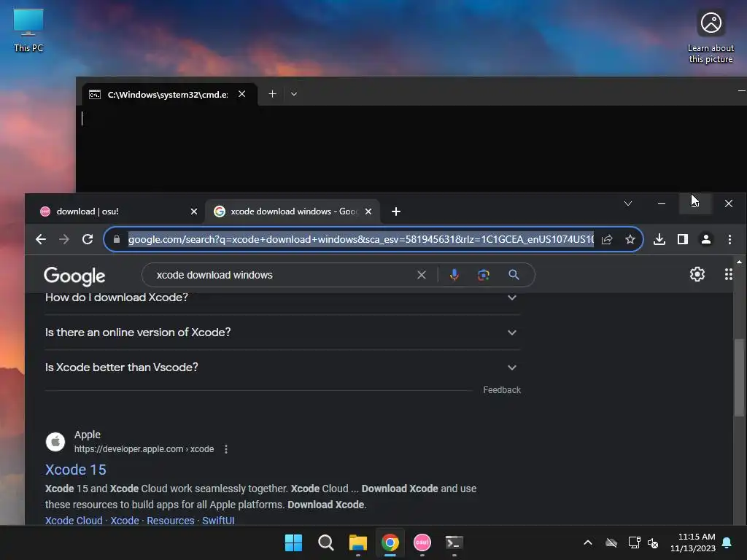The height and width of the screenshot is (560, 747).
Task: Add a new Terminal tab
Action: coord(273,94)
